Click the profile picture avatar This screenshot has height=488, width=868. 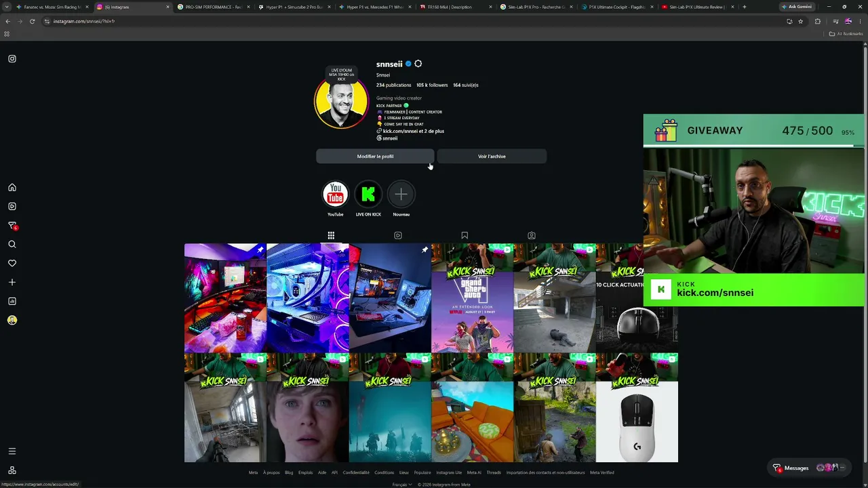click(341, 102)
